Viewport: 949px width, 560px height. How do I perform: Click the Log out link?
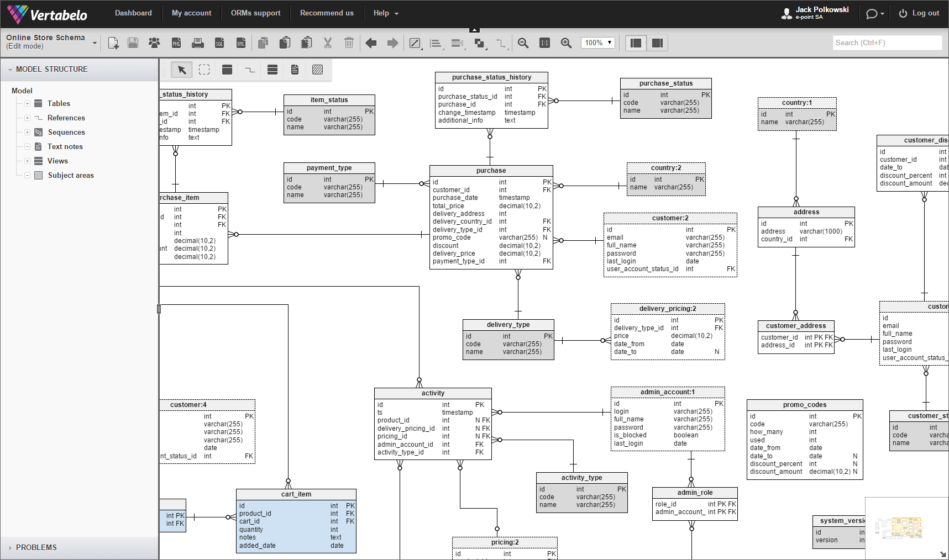point(919,13)
